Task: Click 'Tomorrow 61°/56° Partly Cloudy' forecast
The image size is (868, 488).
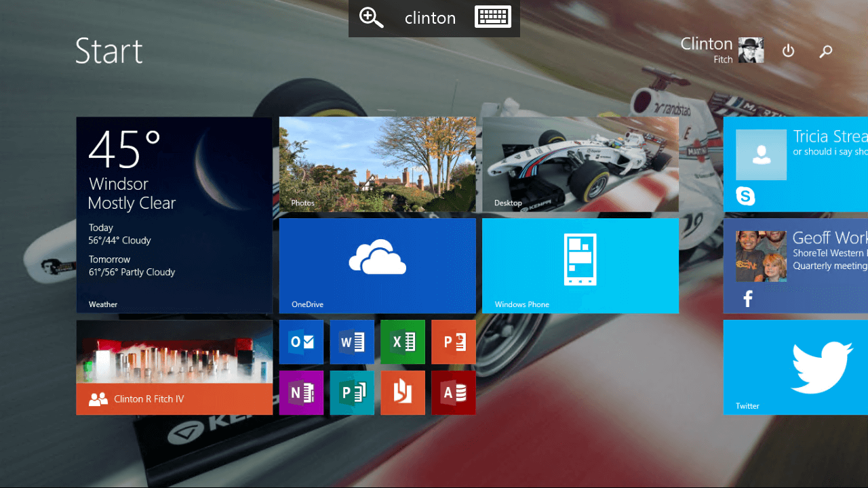Action: [132, 266]
